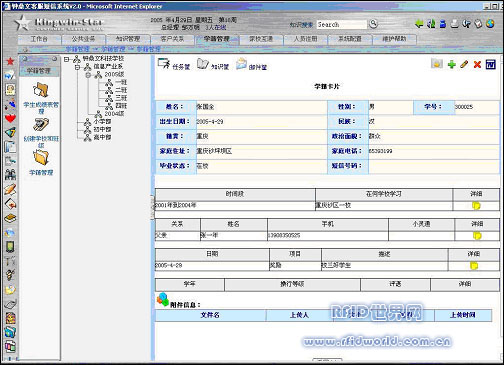Select 2004级 in the tree

point(114,114)
